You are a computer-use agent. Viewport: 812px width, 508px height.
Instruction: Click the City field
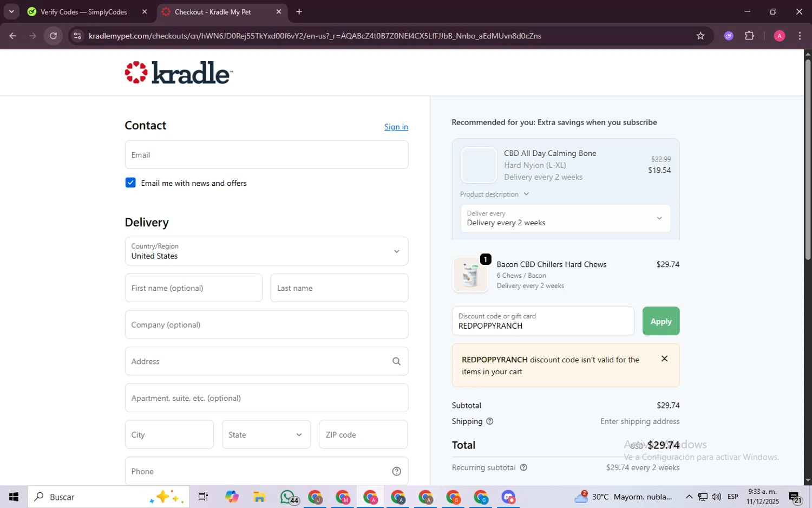(169, 434)
